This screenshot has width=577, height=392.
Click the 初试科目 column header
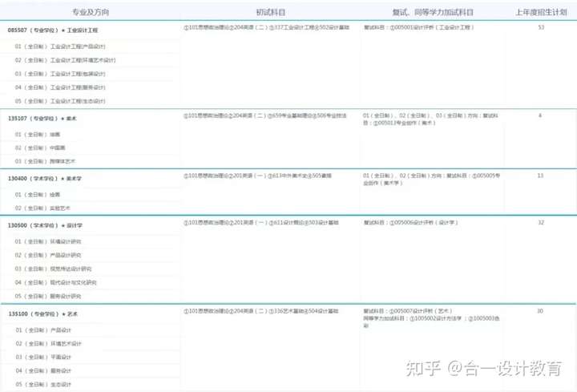pyautogui.click(x=271, y=12)
